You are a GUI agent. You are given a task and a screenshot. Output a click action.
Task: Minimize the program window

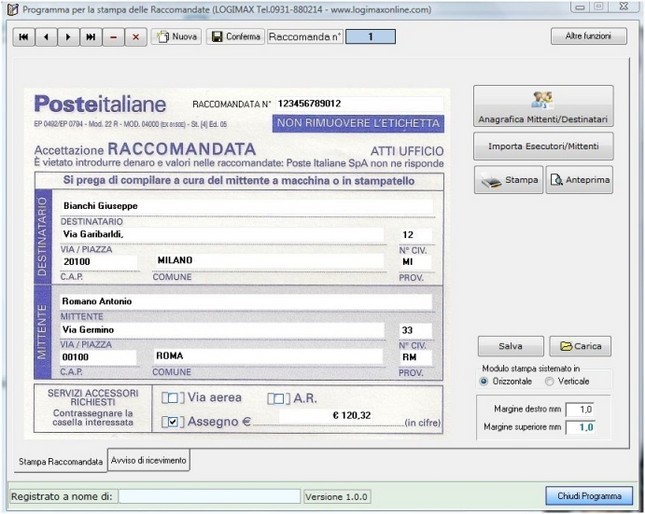click(580, 7)
